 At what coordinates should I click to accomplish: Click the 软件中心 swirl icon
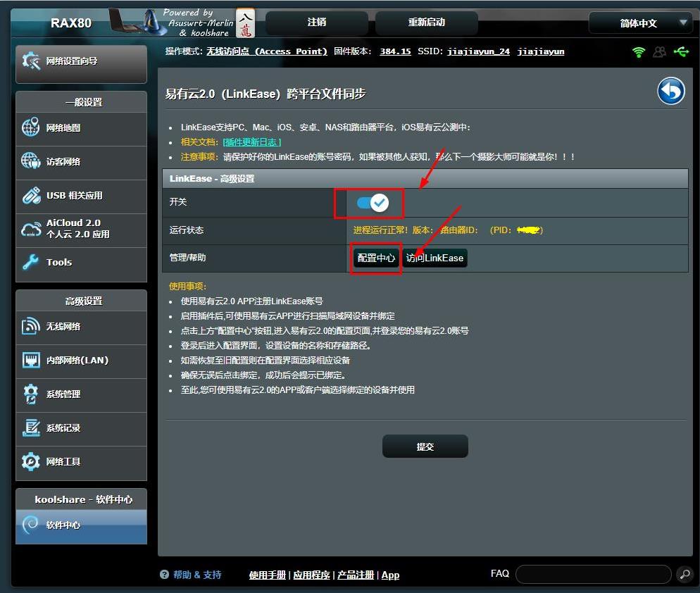(x=31, y=525)
